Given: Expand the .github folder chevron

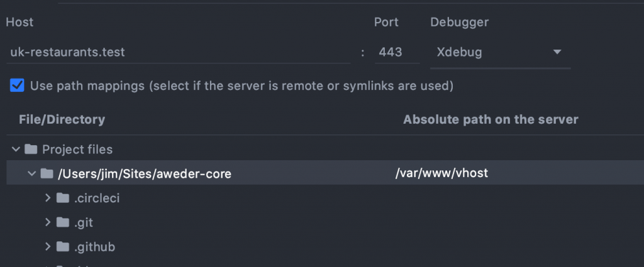Looking at the screenshot, I should (x=48, y=247).
